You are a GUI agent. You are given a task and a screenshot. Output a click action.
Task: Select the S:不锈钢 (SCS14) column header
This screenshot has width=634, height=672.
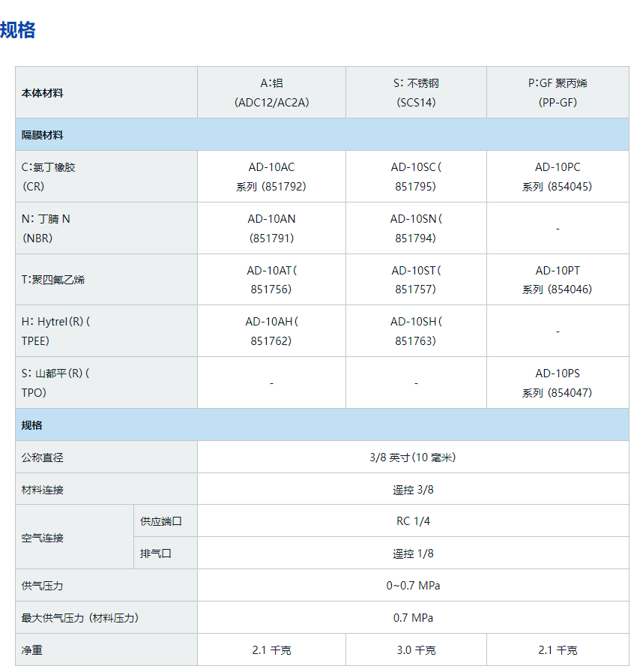click(x=416, y=93)
